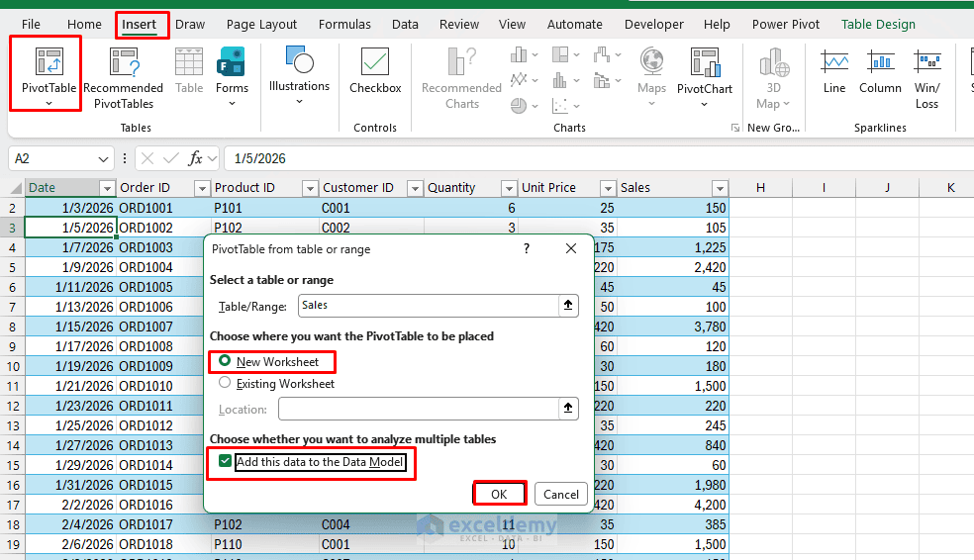
Task: Click the formula bar confirm checkmark
Action: click(171, 159)
